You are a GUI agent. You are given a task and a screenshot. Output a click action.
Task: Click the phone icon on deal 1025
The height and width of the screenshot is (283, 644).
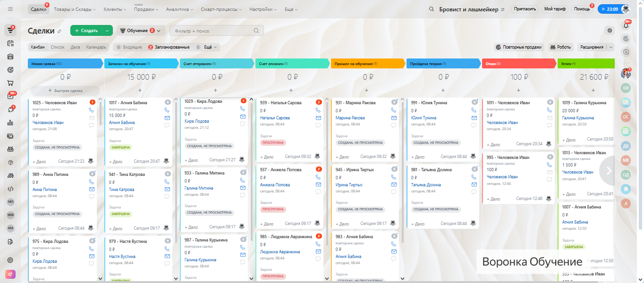point(92,110)
